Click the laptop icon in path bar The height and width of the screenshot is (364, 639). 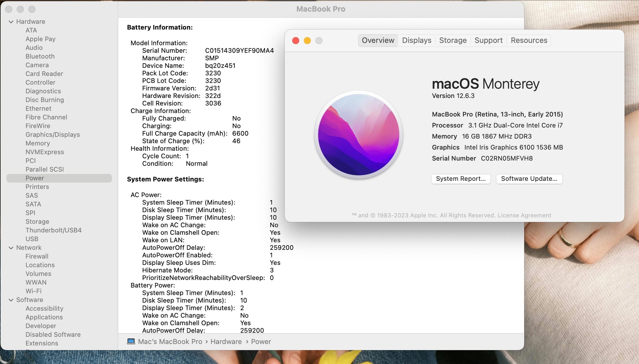(x=131, y=341)
